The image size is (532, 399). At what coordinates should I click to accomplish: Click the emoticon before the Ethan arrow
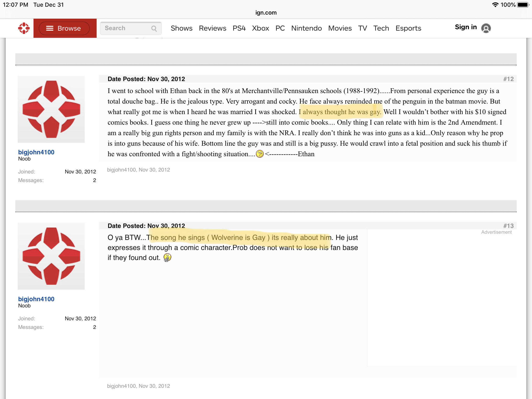(x=260, y=154)
